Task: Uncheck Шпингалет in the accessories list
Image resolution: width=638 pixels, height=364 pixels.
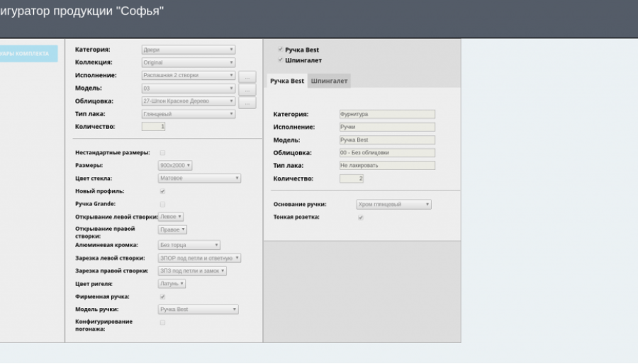Action: click(x=281, y=60)
